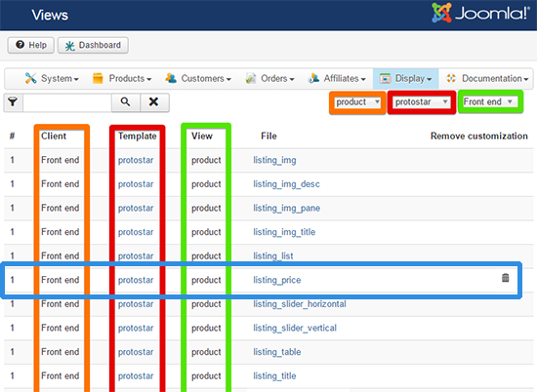This screenshot has height=392, width=537.
Task: Click the Help question mark icon
Action: (21, 45)
